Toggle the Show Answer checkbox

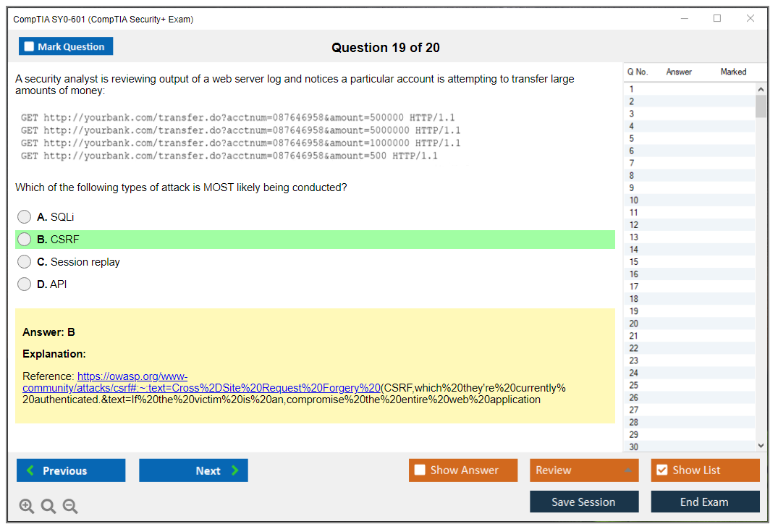pos(420,470)
